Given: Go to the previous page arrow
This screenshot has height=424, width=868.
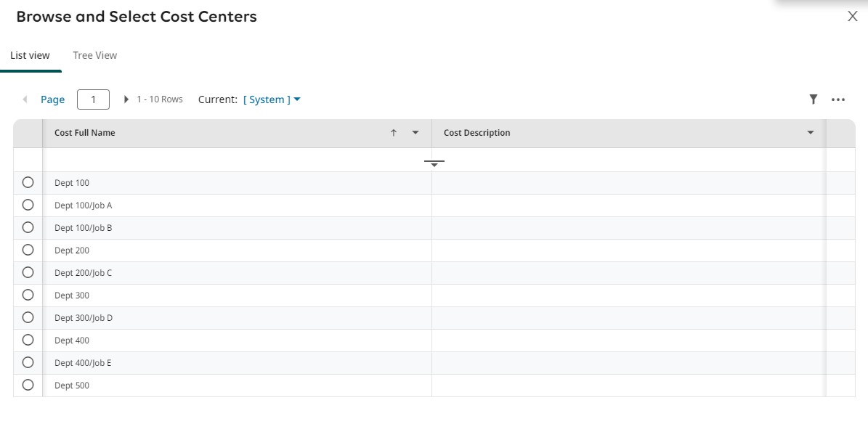Looking at the screenshot, I should [25, 99].
